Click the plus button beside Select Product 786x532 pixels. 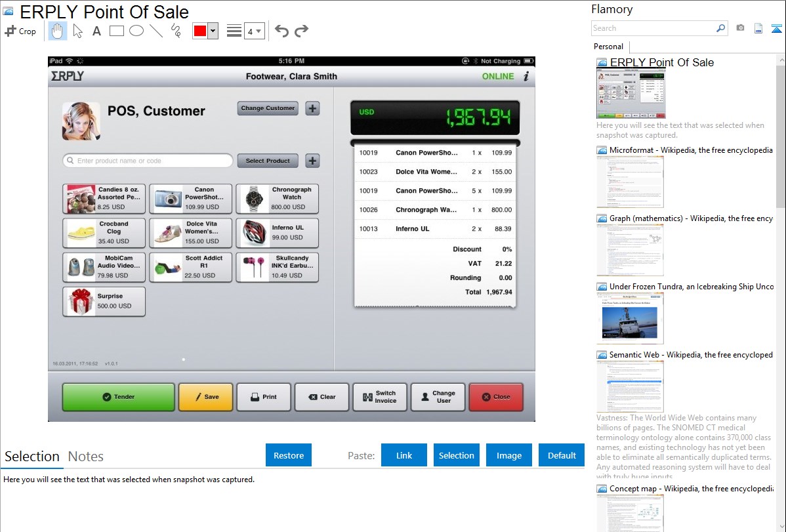[x=312, y=161]
